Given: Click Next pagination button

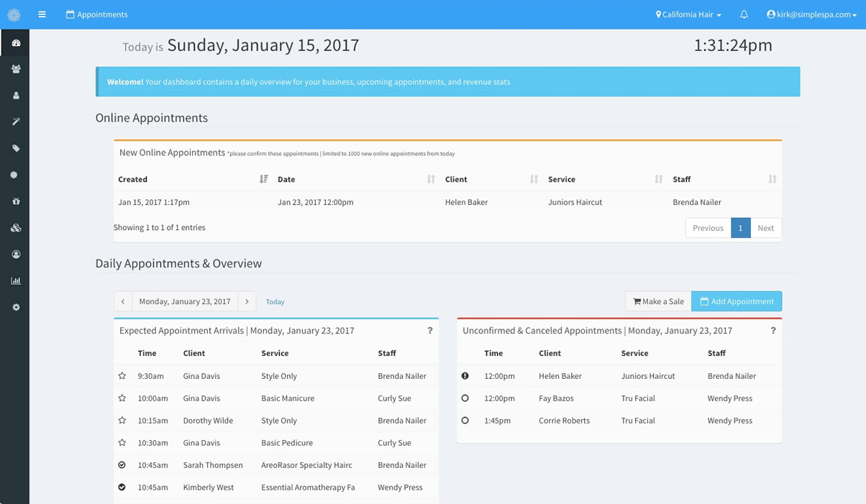Looking at the screenshot, I should (766, 228).
